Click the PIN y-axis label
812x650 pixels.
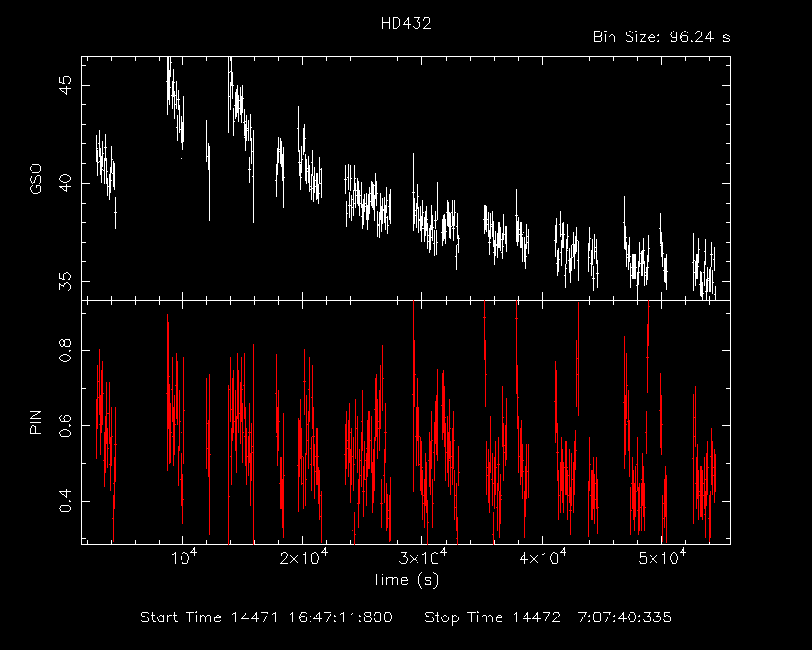coord(35,422)
